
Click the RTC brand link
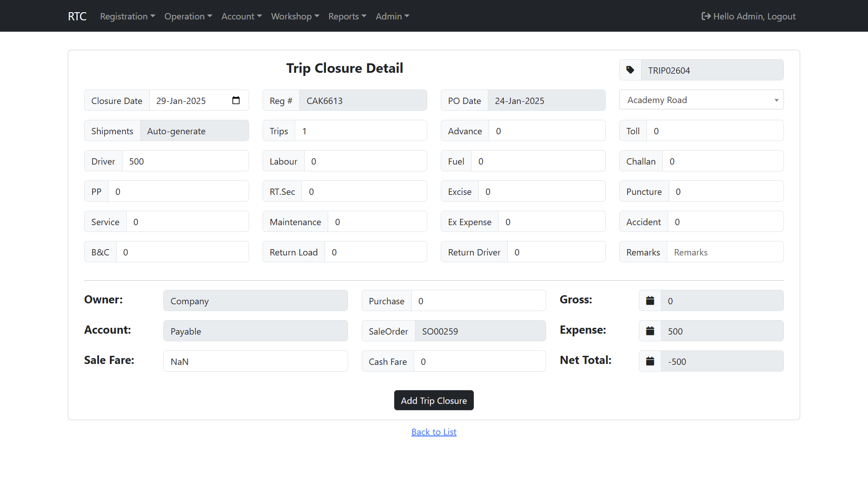pos(77,16)
